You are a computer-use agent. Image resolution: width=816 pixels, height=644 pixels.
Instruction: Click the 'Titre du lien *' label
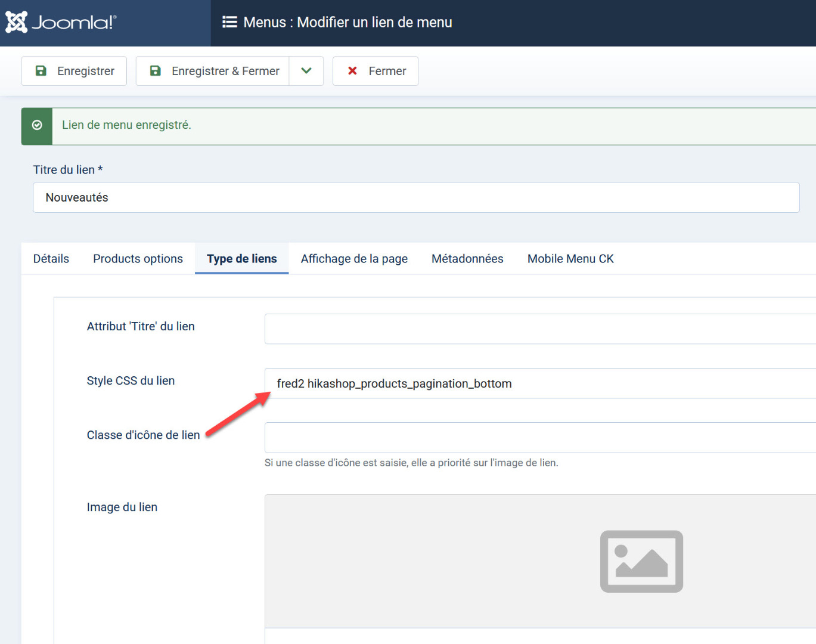click(68, 170)
